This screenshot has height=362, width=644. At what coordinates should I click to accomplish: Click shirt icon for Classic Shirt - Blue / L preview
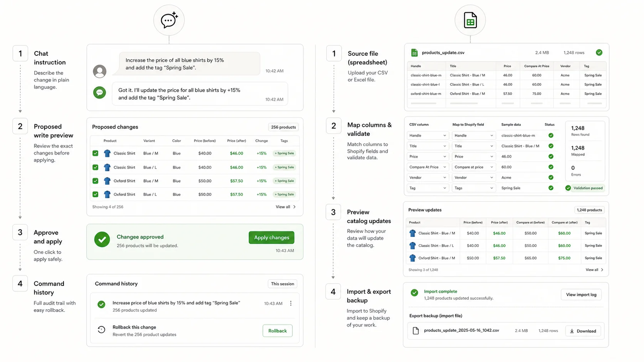point(413,245)
